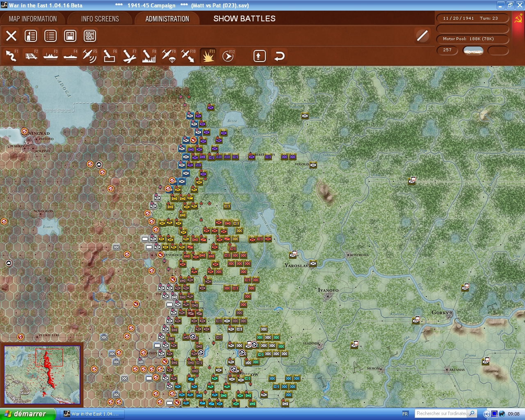The width and height of the screenshot is (525, 420).
Task: Select F1 move mode arrow icon
Action: tap(11, 56)
